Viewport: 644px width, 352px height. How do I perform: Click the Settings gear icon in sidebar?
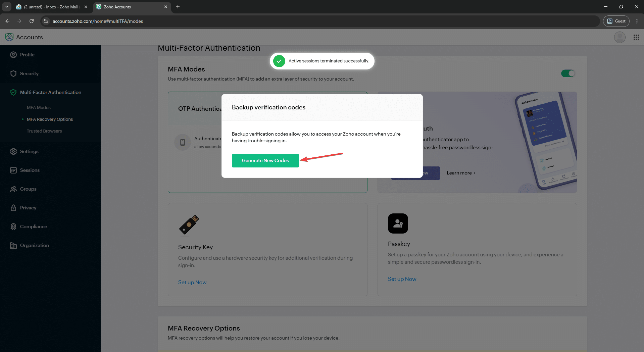tap(13, 151)
